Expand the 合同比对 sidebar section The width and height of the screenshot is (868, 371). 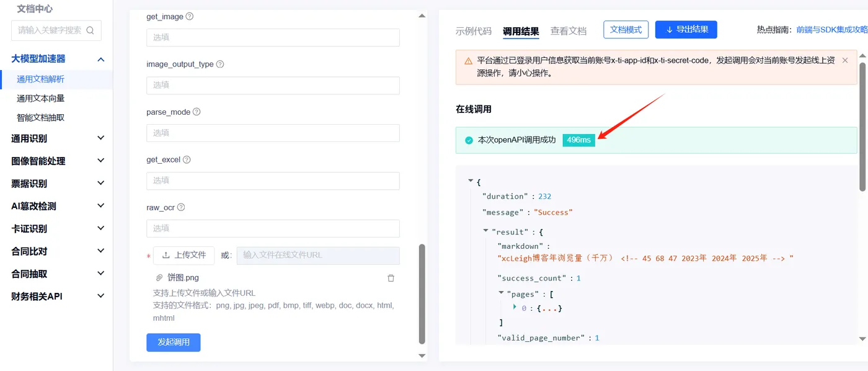[x=101, y=251]
